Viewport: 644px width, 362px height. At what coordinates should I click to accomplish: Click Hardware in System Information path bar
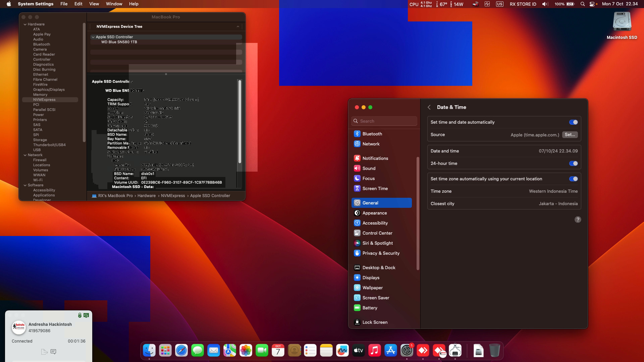pos(147,196)
